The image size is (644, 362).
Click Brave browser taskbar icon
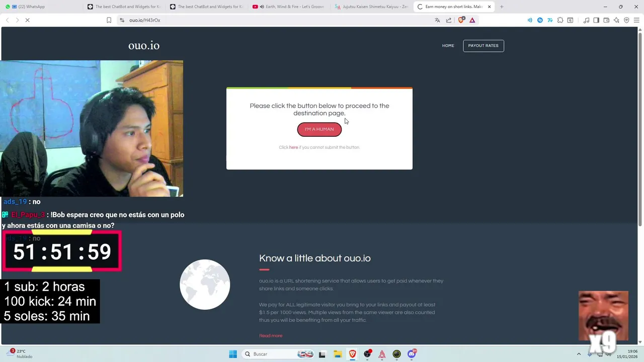coord(352,354)
